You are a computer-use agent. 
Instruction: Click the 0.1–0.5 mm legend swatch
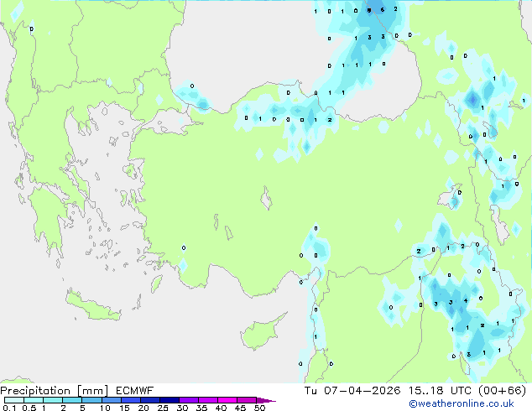(x=14, y=400)
